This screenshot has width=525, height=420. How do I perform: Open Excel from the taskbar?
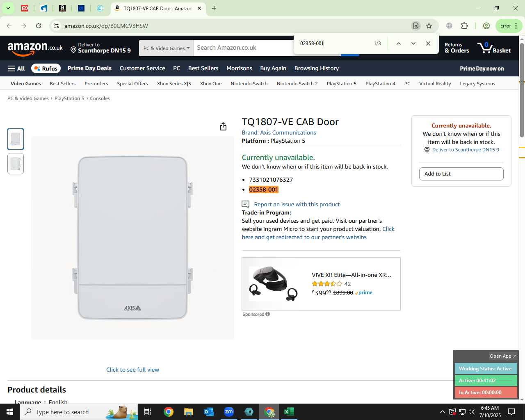point(289,412)
